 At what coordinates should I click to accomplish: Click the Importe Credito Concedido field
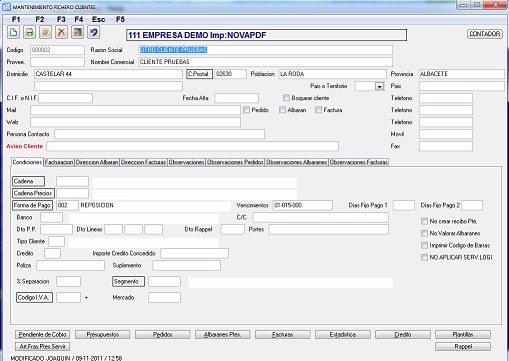pos(194,253)
